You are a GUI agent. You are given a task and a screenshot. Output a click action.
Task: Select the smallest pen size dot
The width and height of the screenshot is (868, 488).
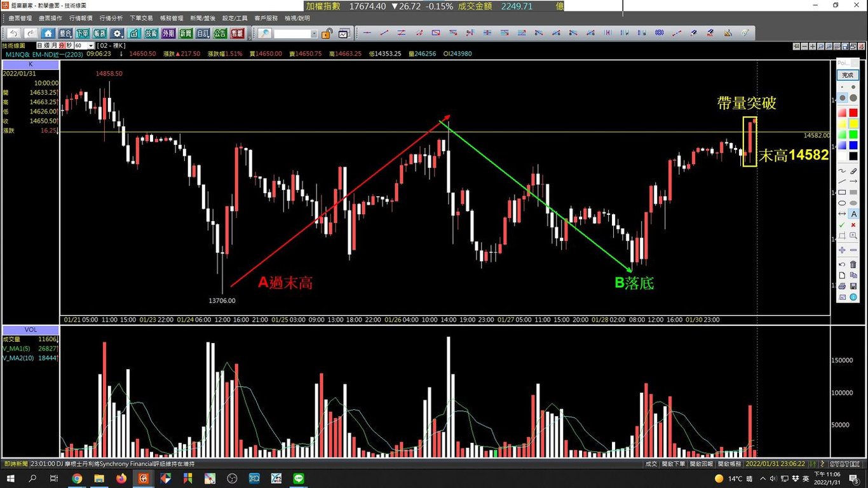pyautogui.click(x=842, y=87)
